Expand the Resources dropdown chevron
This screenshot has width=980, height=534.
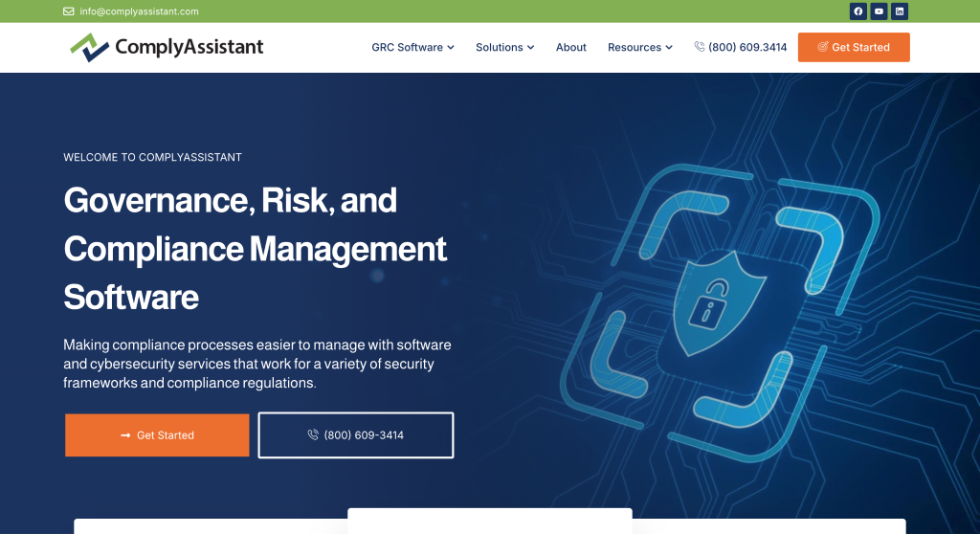(669, 48)
